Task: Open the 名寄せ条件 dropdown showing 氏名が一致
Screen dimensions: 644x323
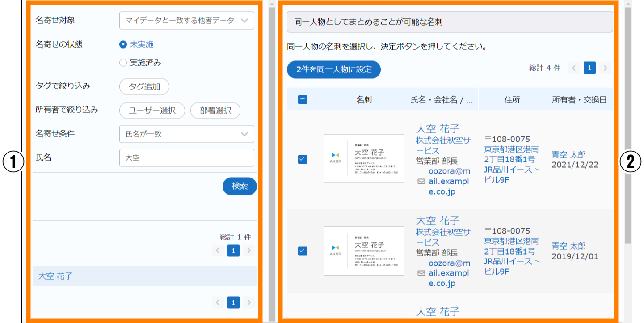Action: point(186,134)
